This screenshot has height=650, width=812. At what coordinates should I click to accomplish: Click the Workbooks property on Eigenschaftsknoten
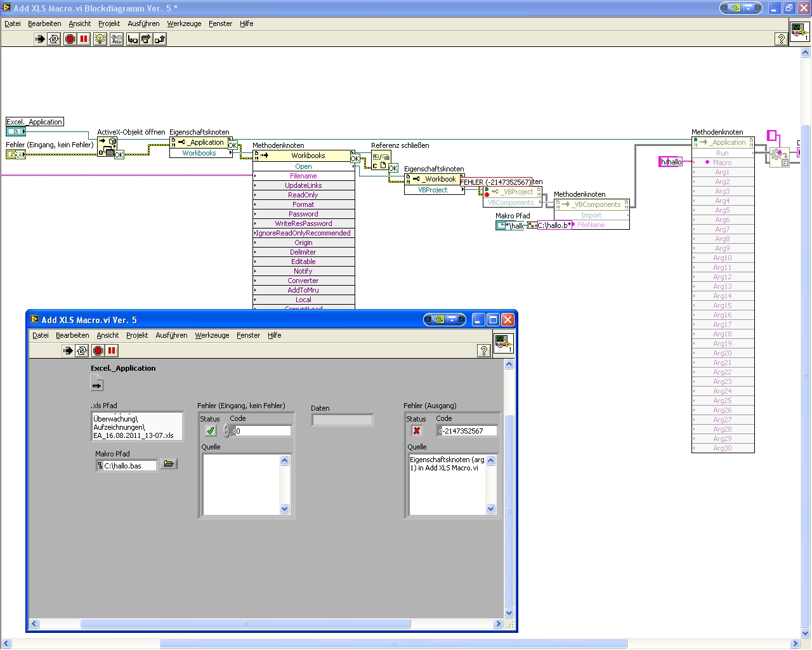199,153
